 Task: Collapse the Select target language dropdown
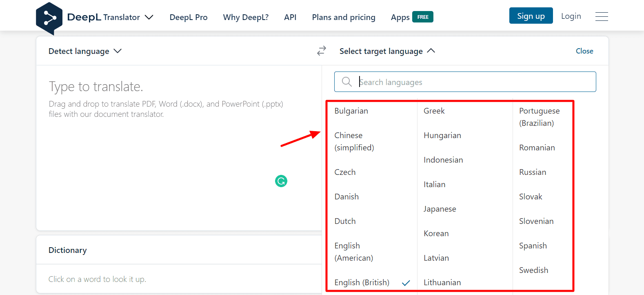click(x=387, y=51)
